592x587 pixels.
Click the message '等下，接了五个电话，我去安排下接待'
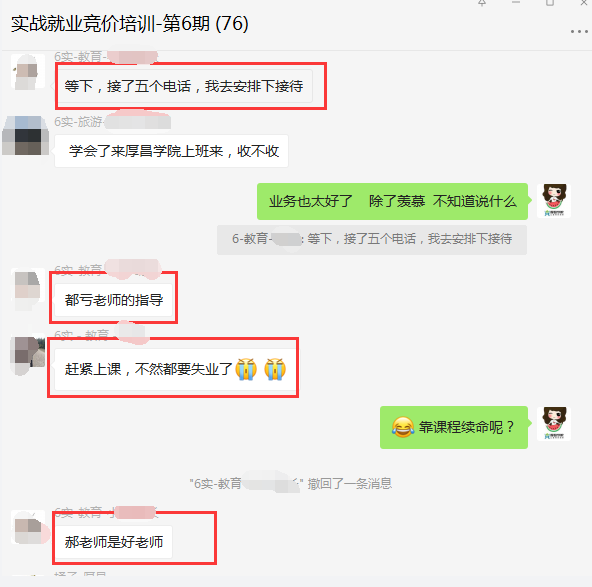pos(184,86)
